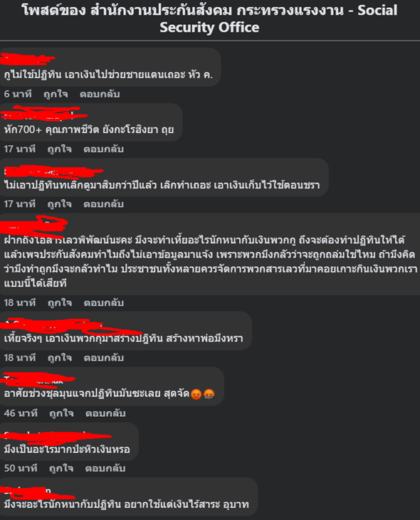Screen dimensions: 420x520
Task: Reply to the comment mentioning หัก700+
Action: coord(103,149)
